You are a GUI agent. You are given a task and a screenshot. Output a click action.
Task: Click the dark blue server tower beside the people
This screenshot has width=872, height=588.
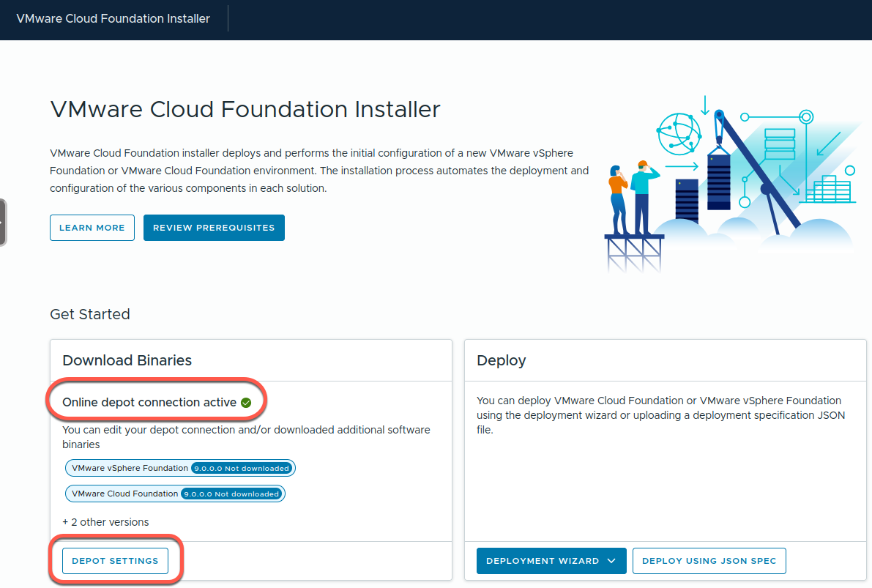click(x=686, y=200)
